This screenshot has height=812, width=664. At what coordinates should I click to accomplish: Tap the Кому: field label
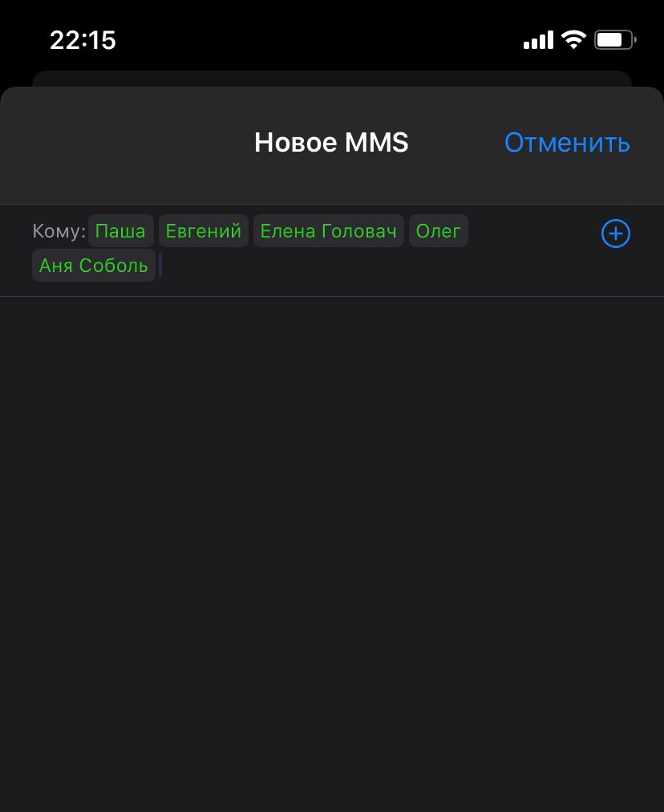click(x=59, y=231)
